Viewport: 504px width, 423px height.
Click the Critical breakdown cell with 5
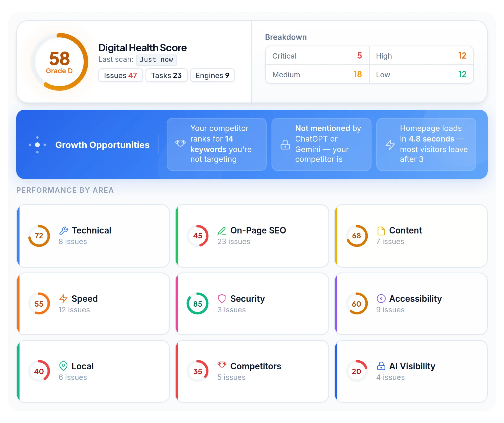coord(317,56)
